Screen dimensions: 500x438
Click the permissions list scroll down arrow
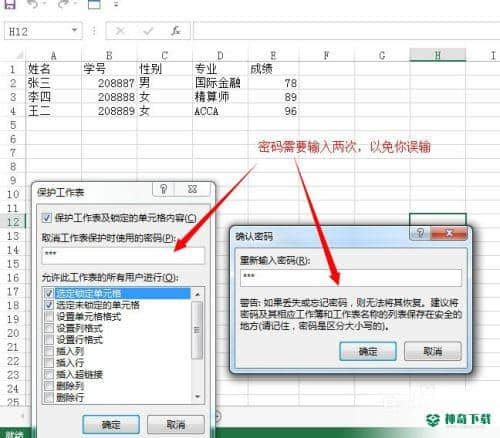(197, 396)
